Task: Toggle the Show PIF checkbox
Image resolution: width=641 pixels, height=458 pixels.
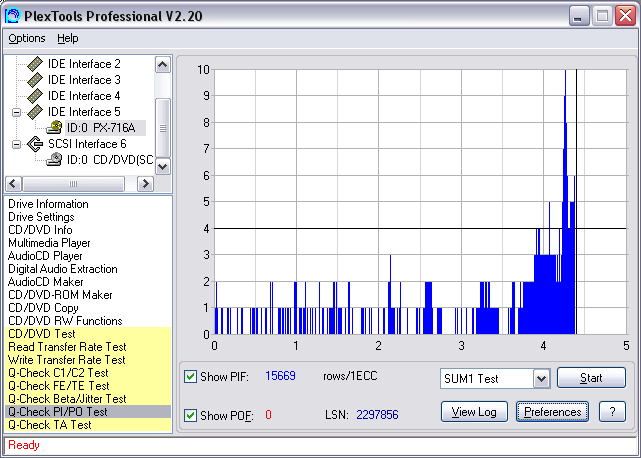Action: click(190, 376)
